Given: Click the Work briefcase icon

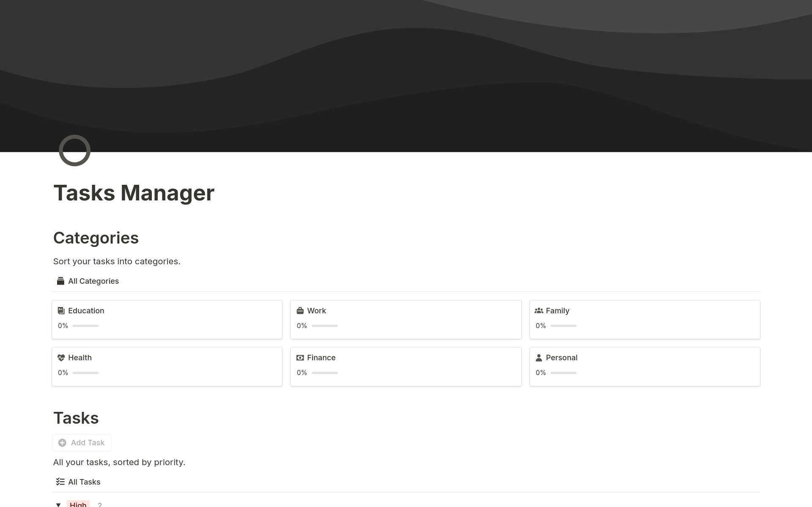Looking at the screenshot, I should click(300, 311).
